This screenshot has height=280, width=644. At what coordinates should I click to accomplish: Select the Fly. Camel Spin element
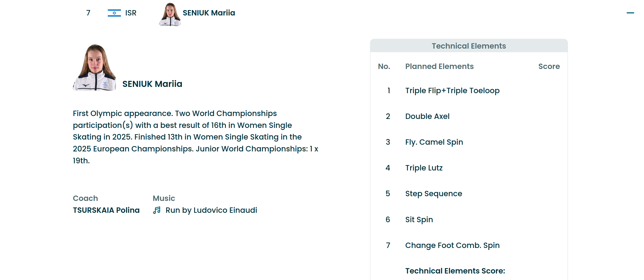[434, 142]
